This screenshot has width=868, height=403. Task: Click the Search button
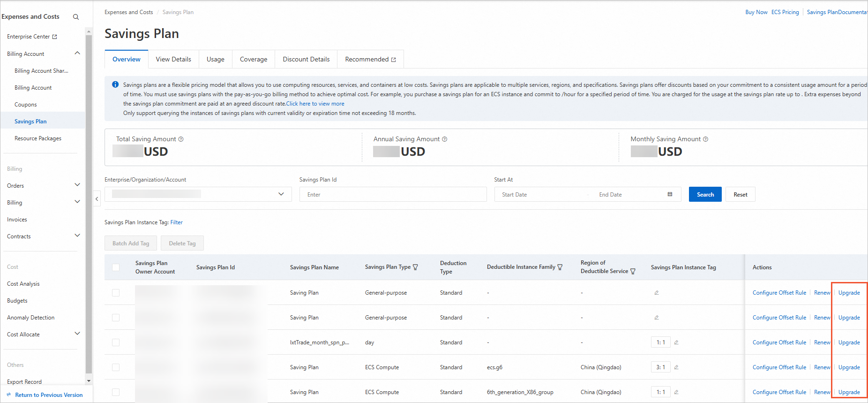[705, 194]
